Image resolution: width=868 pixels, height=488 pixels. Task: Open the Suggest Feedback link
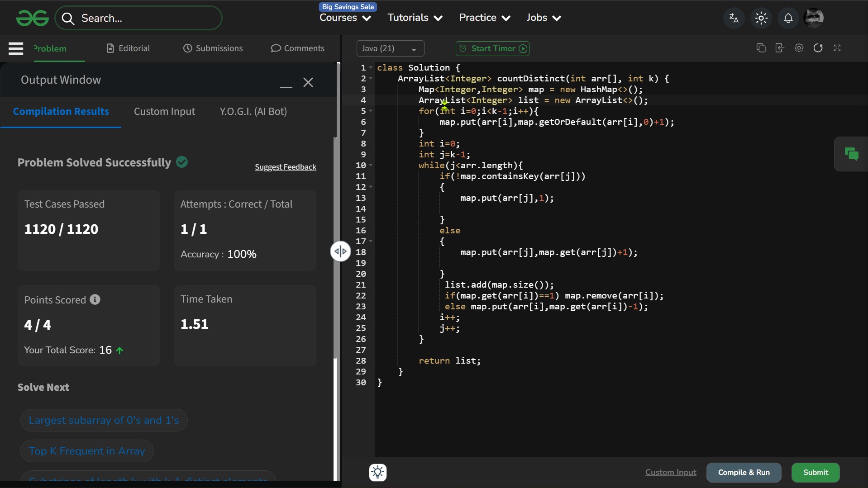click(x=285, y=167)
